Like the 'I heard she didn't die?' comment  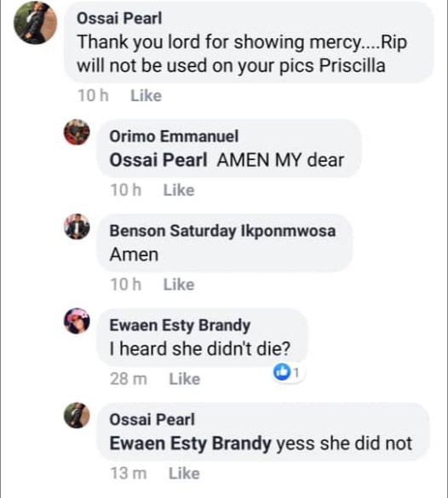point(184,379)
